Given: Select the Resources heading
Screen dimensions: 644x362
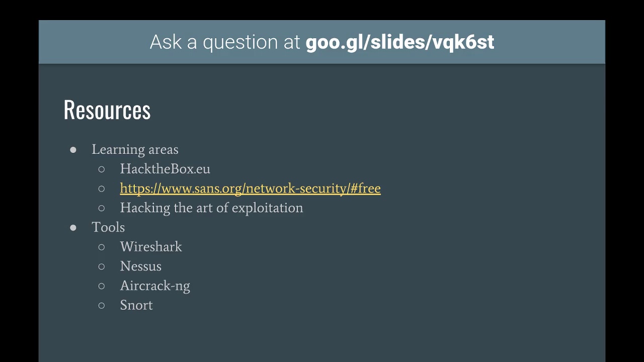Looking at the screenshot, I should pyautogui.click(x=107, y=110).
